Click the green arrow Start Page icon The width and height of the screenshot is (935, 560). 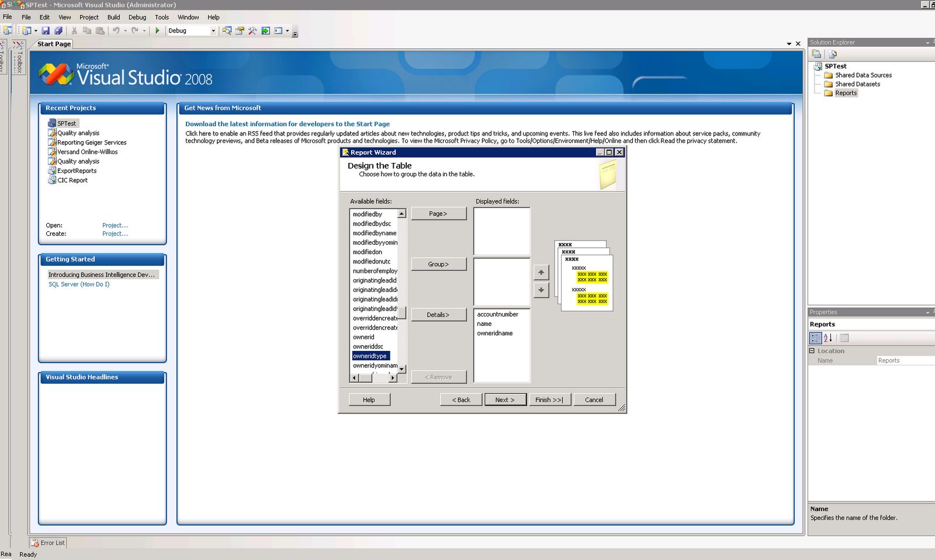[265, 30]
